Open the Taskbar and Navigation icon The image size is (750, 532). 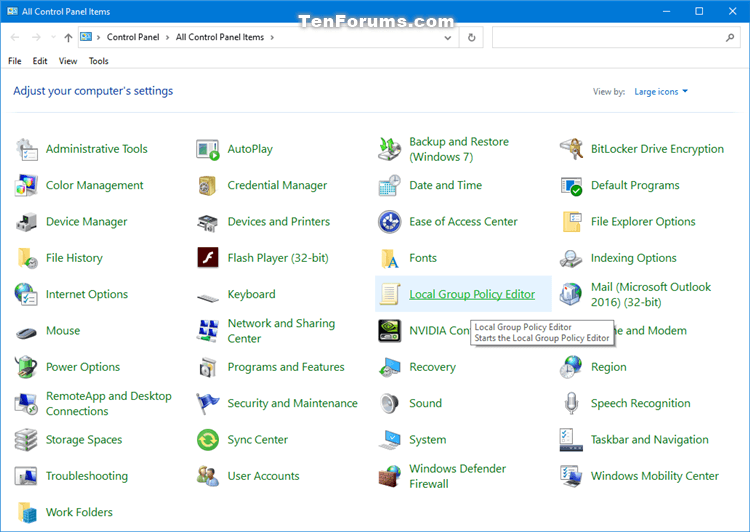(571, 440)
